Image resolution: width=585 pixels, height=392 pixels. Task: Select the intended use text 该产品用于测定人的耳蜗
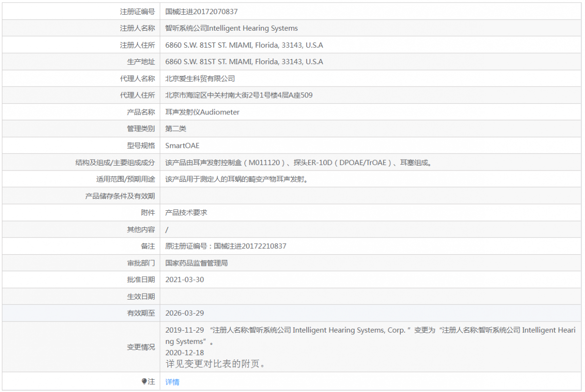tap(238, 179)
